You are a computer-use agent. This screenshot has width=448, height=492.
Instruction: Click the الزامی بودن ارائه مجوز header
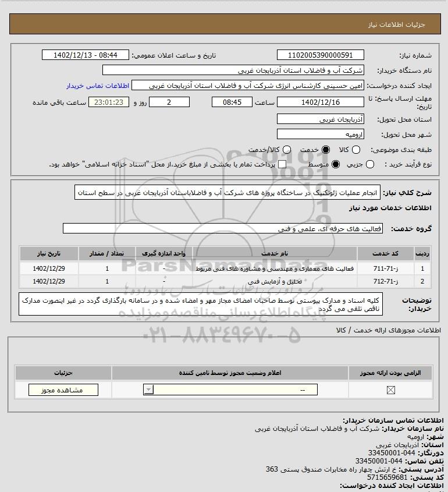pos(390,373)
